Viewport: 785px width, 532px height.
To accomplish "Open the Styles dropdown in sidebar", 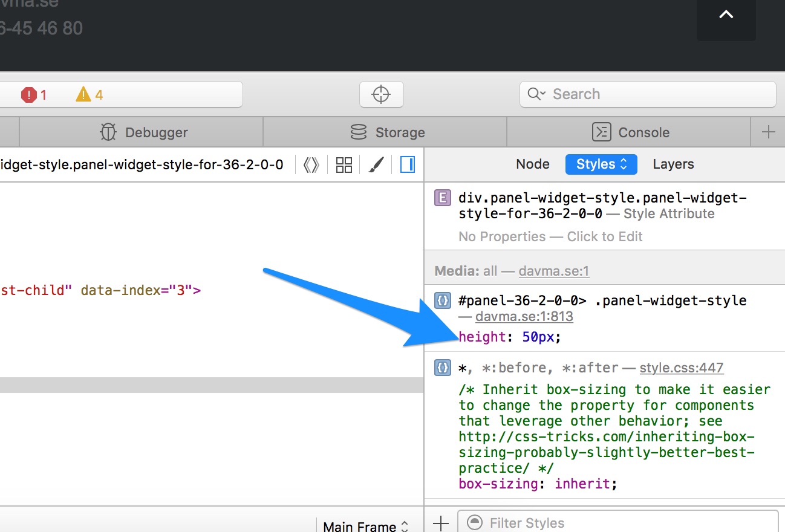I will tap(601, 164).
